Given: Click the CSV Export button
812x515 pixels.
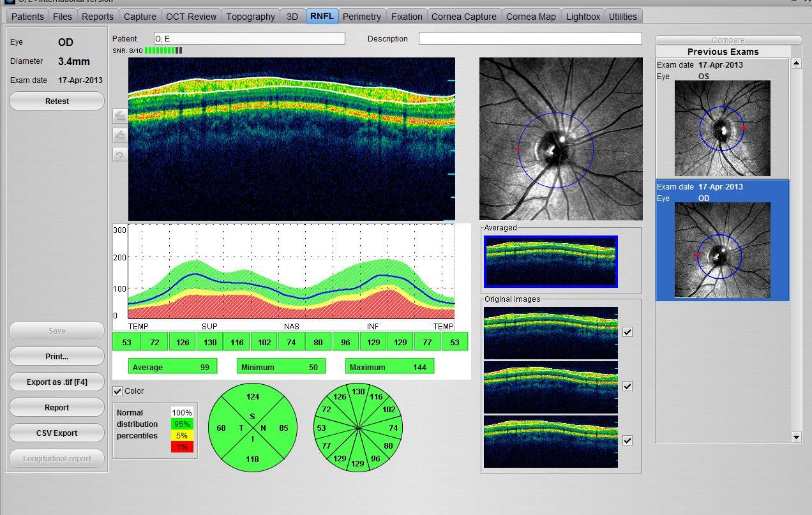Looking at the screenshot, I should [57, 433].
